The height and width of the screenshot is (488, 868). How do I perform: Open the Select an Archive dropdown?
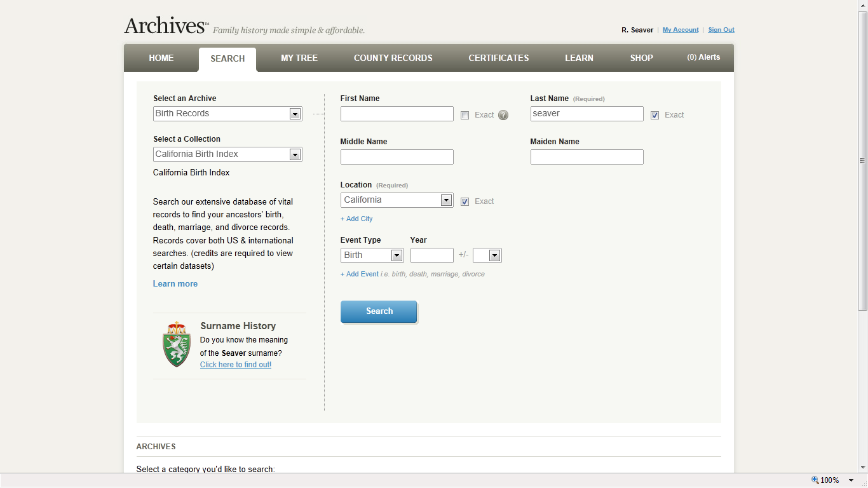(x=294, y=114)
